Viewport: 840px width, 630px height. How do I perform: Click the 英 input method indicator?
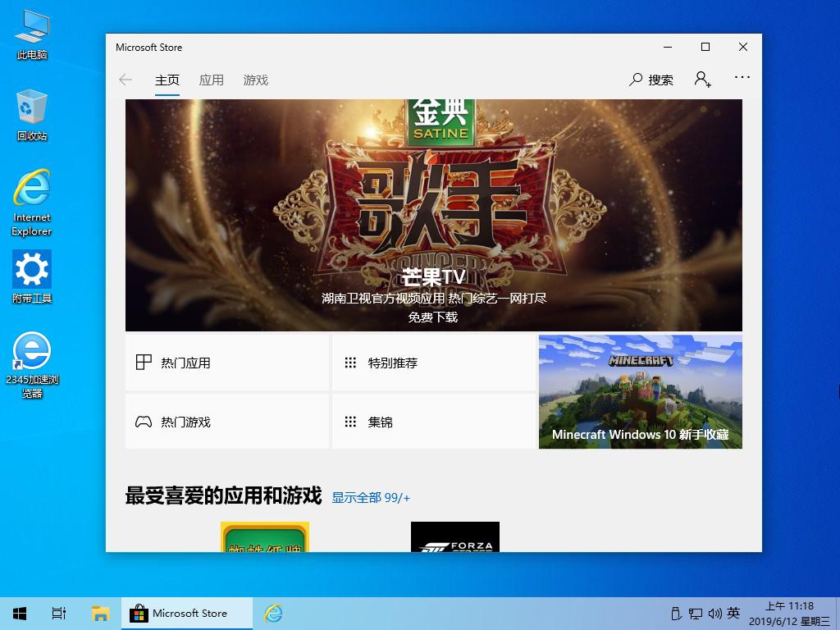(733, 614)
